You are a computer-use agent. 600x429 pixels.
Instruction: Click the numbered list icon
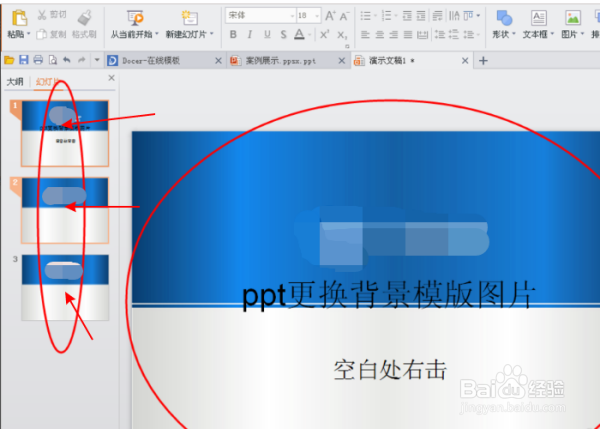tap(387, 16)
